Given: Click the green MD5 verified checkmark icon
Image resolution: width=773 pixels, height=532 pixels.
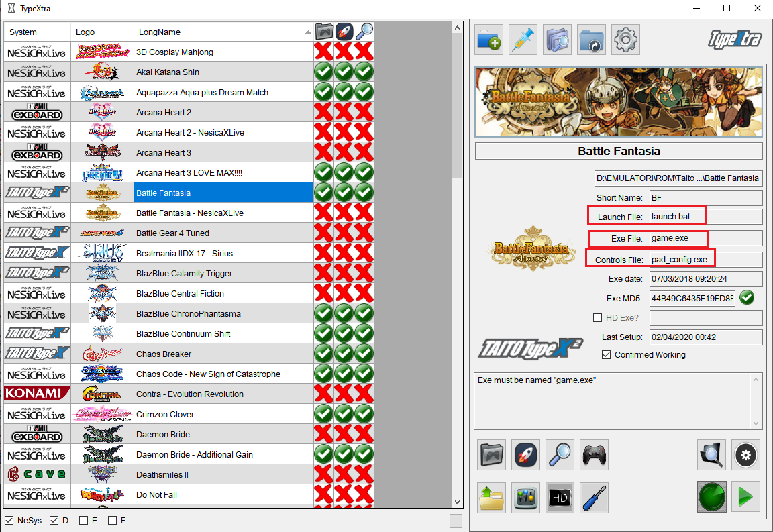Looking at the screenshot, I should point(747,297).
